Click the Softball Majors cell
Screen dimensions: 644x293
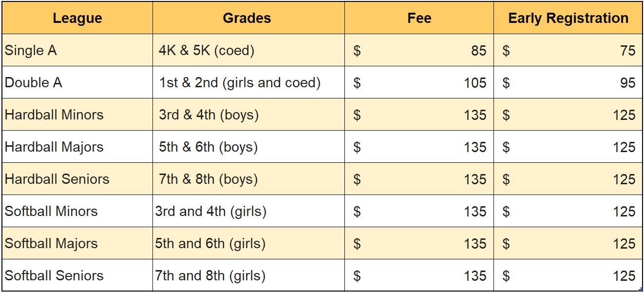77,243
